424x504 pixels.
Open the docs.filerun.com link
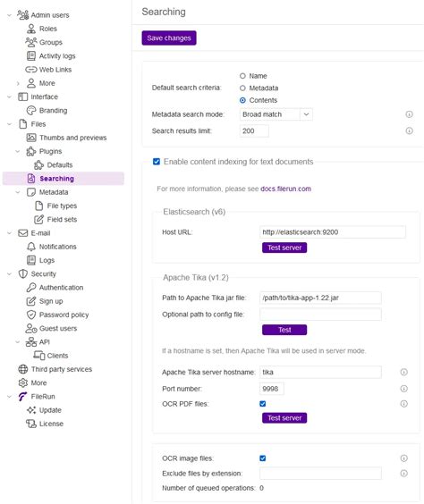point(285,189)
